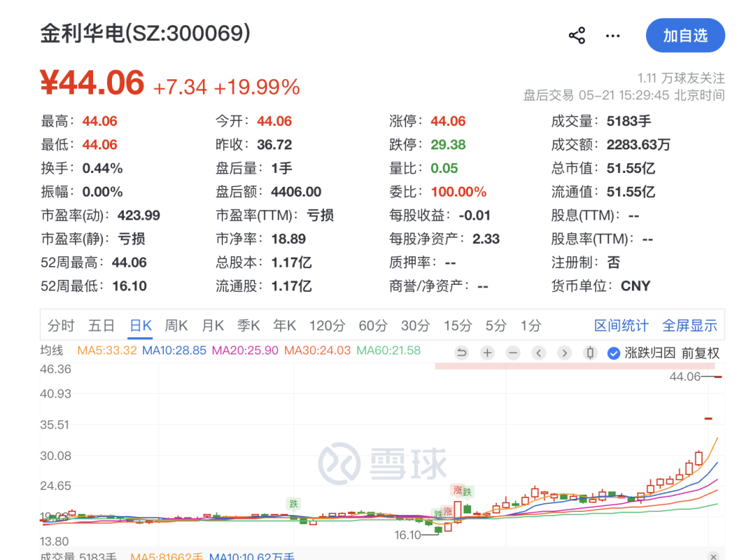
Task: Open the 1分 interval chart
Action: coord(531,325)
